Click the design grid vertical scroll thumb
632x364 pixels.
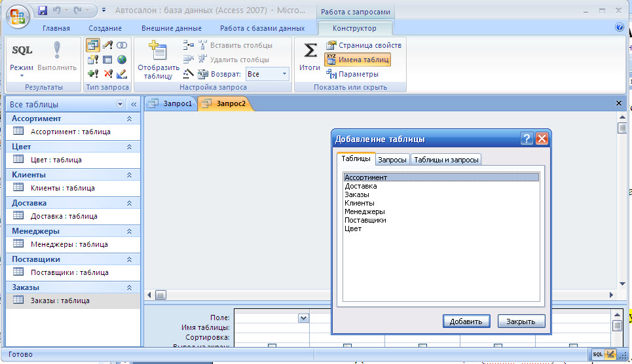coord(617,325)
